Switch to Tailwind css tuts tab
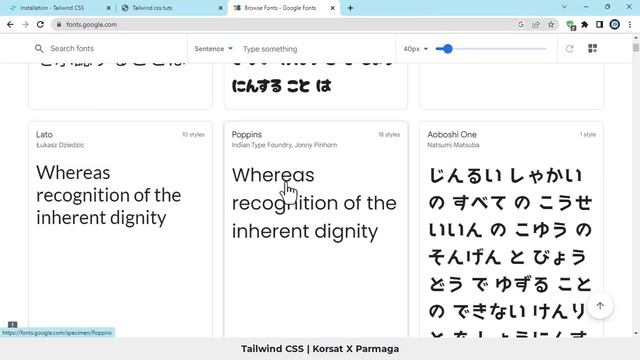The width and height of the screenshot is (640, 360). tap(171, 8)
